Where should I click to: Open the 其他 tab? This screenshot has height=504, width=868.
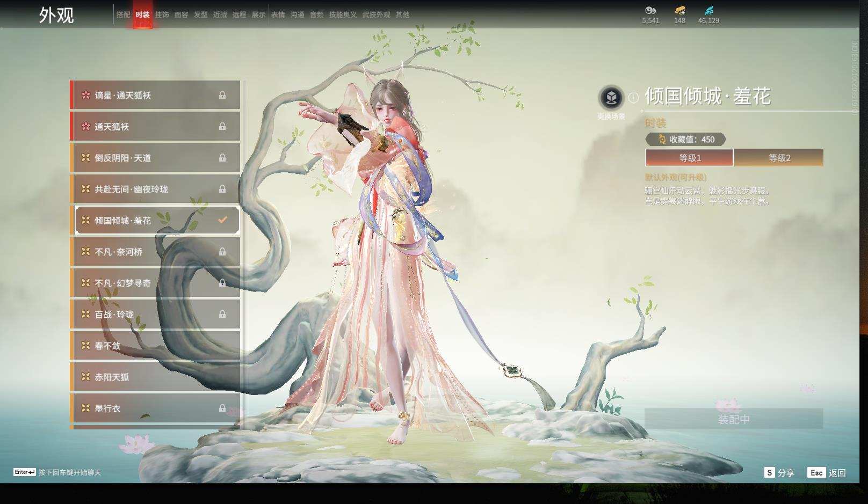pos(402,14)
